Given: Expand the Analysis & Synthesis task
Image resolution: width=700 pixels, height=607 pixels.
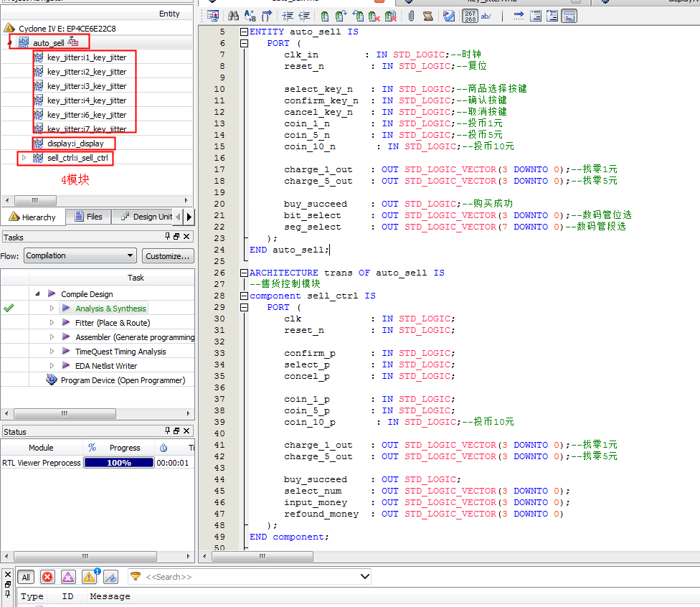Looking at the screenshot, I should click(x=52, y=309).
